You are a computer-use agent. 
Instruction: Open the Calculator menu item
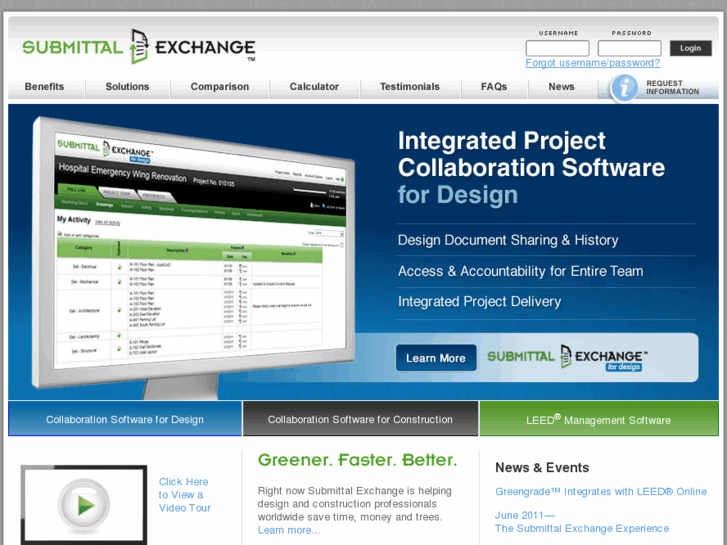pos(314,87)
